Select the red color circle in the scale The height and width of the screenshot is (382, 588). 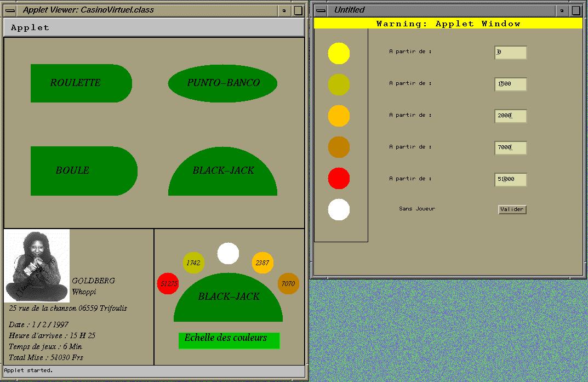pos(339,179)
